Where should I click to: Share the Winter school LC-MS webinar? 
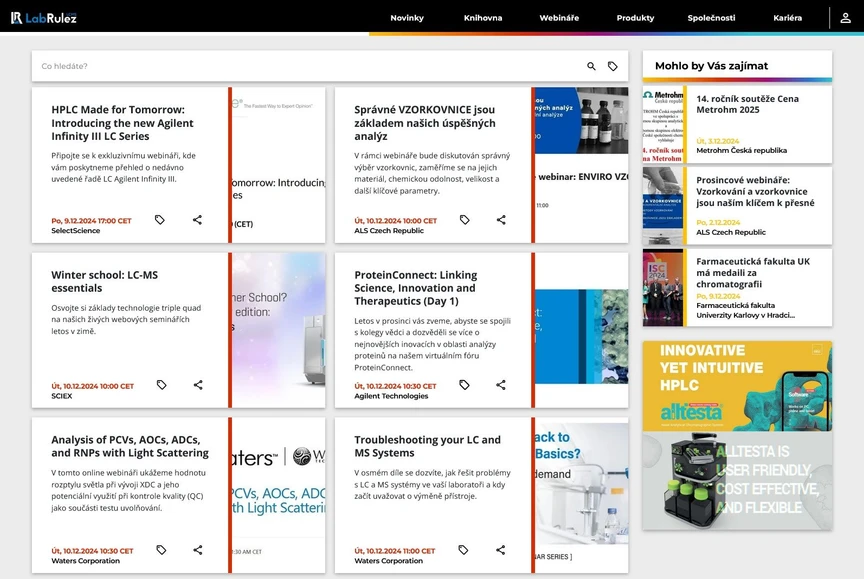[x=198, y=385]
